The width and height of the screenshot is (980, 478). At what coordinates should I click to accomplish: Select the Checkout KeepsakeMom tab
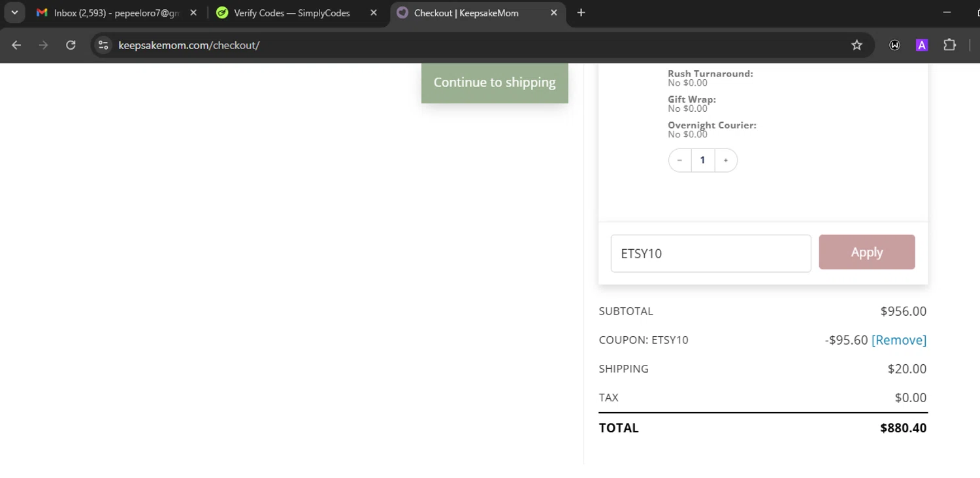pos(478,13)
